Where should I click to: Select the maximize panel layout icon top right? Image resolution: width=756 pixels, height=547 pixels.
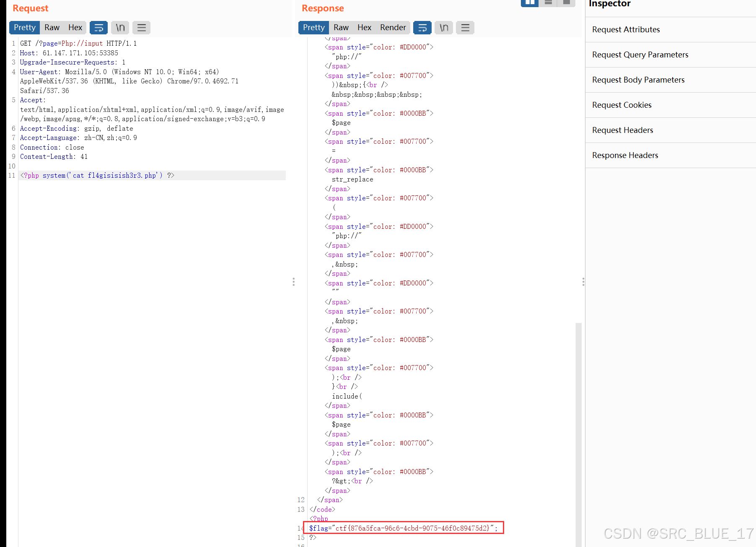tap(566, 3)
